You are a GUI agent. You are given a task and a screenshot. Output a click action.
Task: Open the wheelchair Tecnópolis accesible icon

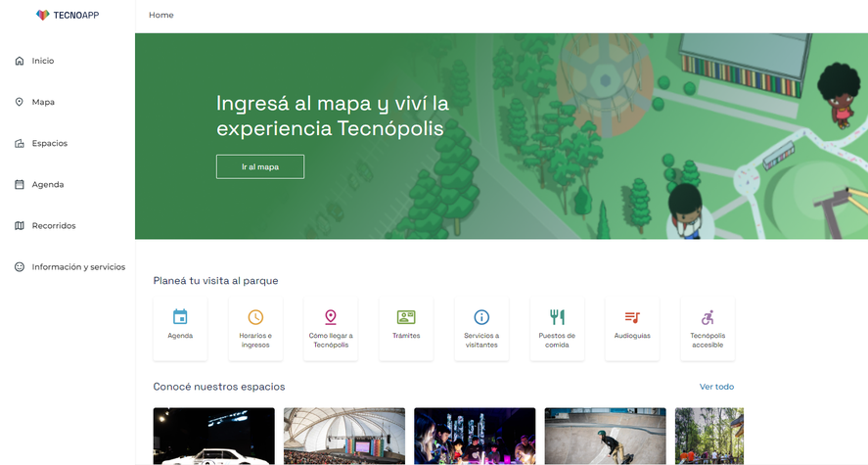[708, 317]
